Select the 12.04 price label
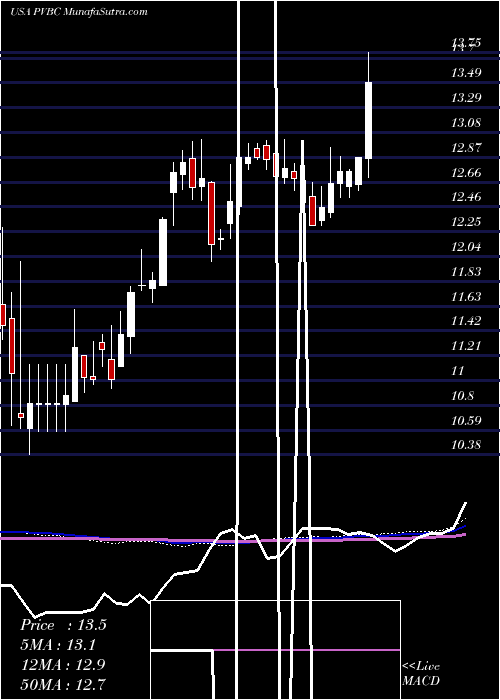Viewport: 500px width, 700px height. [467, 247]
